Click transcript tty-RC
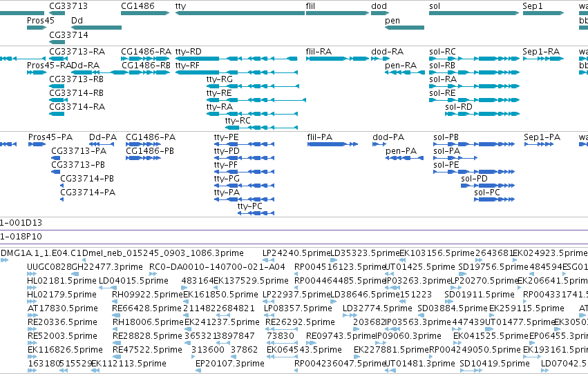This screenshot has height=374, width=588. [x=261, y=128]
